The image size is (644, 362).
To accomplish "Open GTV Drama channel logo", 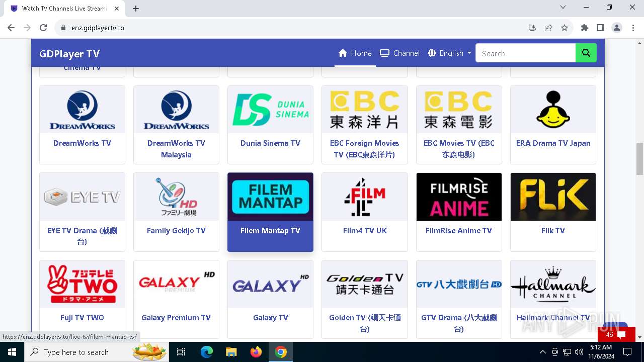I will [x=459, y=284].
